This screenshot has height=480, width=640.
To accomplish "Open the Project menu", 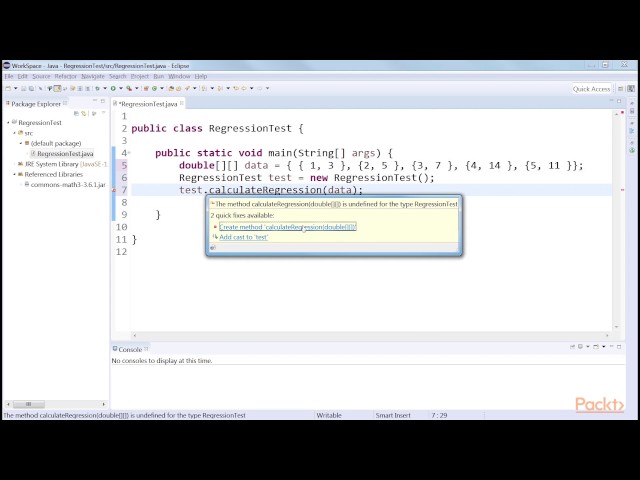I will pyautogui.click(x=140, y=76).
